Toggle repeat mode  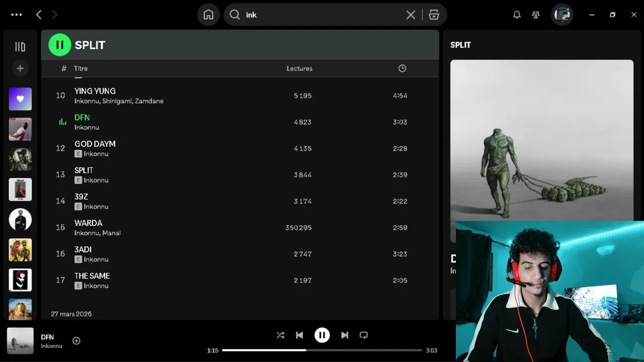click(364, 335)
